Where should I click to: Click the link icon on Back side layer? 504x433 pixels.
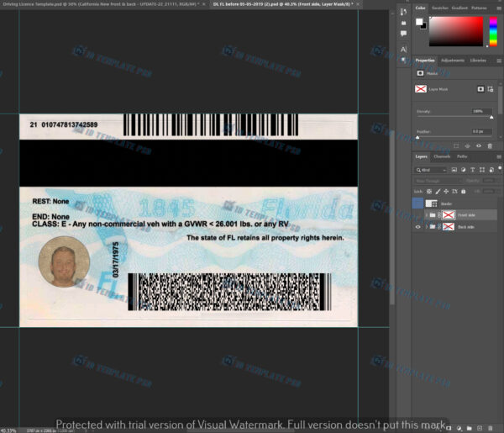pos(439,227)
